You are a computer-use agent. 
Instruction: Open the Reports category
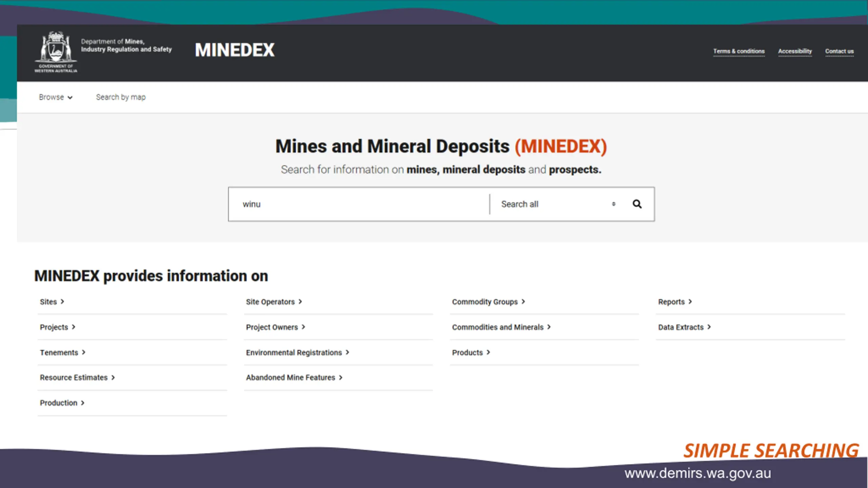click(x=675, y=302)
